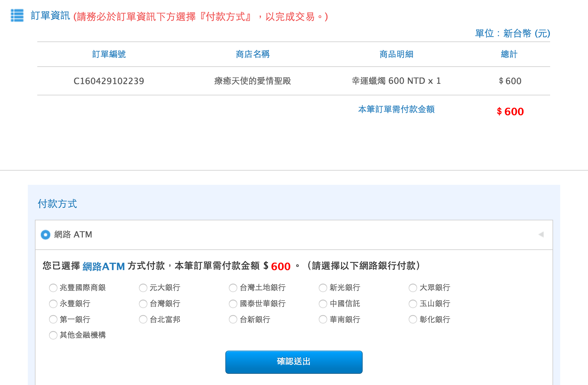Select 玉山銀行 radio button
The height and width of the screenshot is (385, 588).
[x=413, y=304]
